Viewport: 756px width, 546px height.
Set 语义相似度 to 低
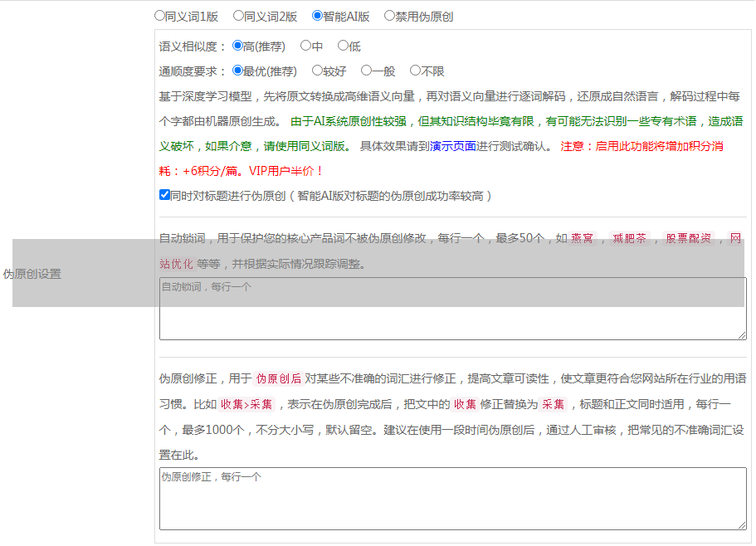tap(343, 46)
